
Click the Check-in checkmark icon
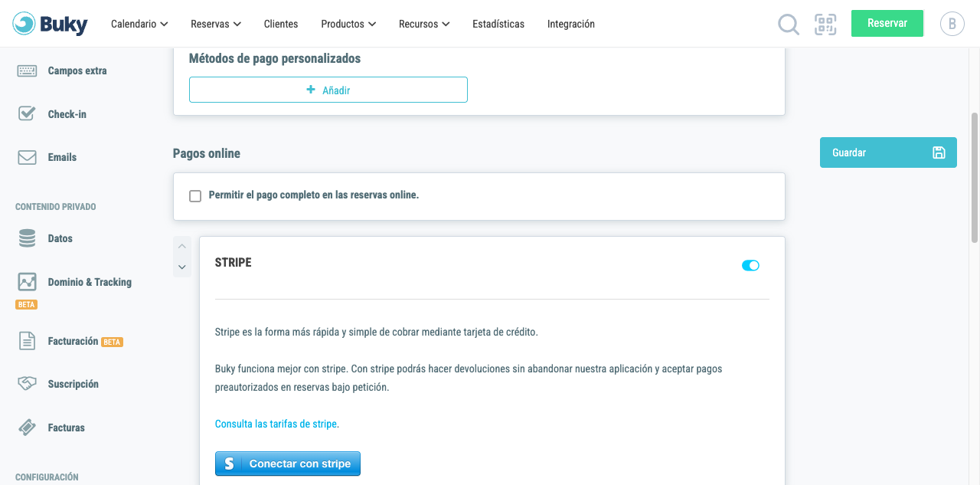click(27, 113)
